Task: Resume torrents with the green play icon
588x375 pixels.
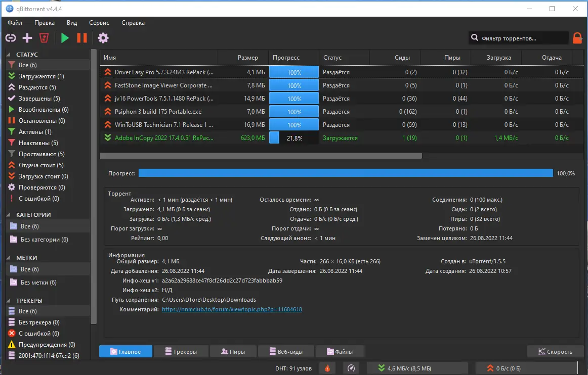Action: click(64, 38)
